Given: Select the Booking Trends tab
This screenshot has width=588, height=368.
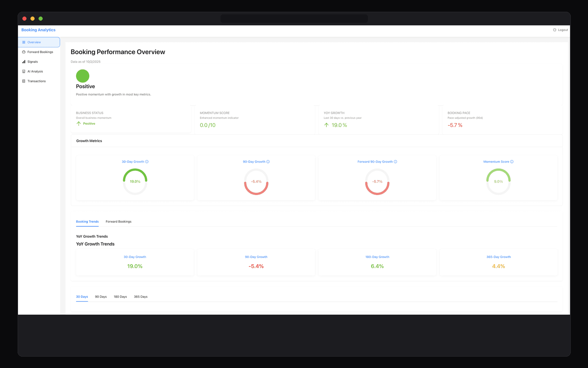Looking at the screenshot, I should tap(87, 221).
